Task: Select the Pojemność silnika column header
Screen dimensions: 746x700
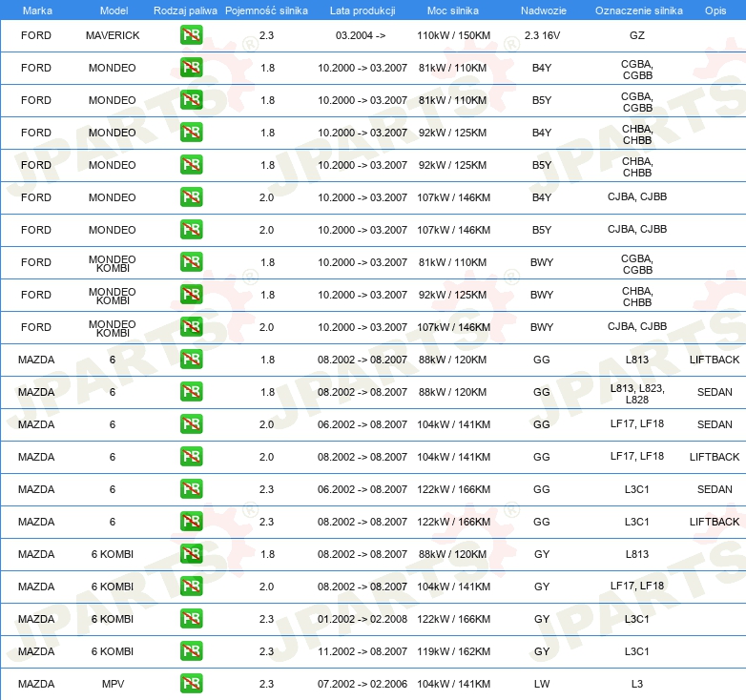Action: 266,10
